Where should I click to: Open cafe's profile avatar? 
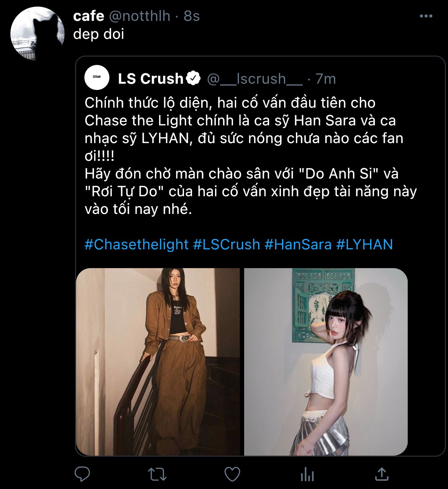38,33
